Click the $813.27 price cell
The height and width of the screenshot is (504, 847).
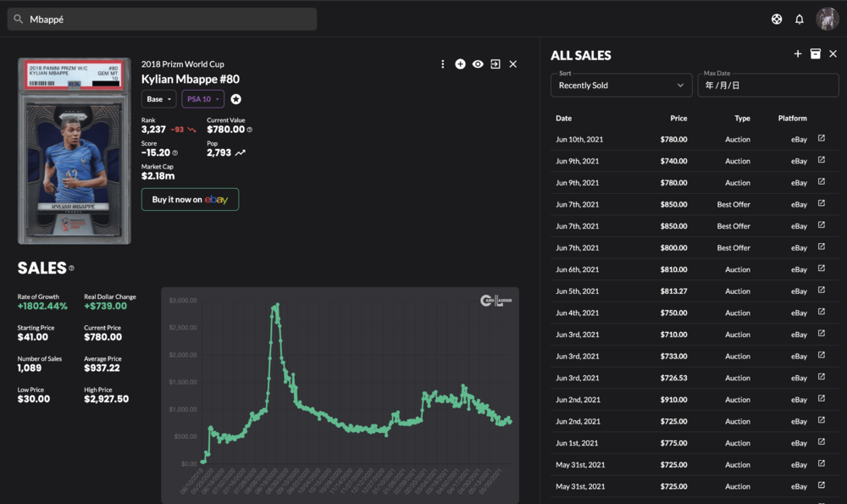673,291
